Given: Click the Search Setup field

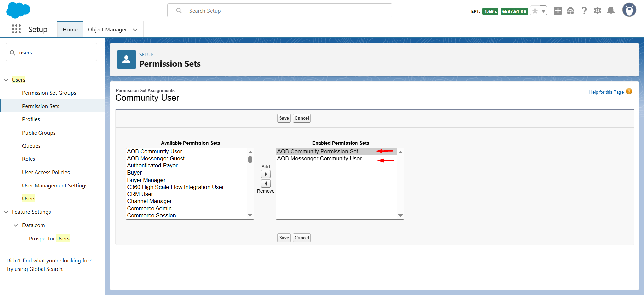Looking at the screenshot, I should coord(280,11).
